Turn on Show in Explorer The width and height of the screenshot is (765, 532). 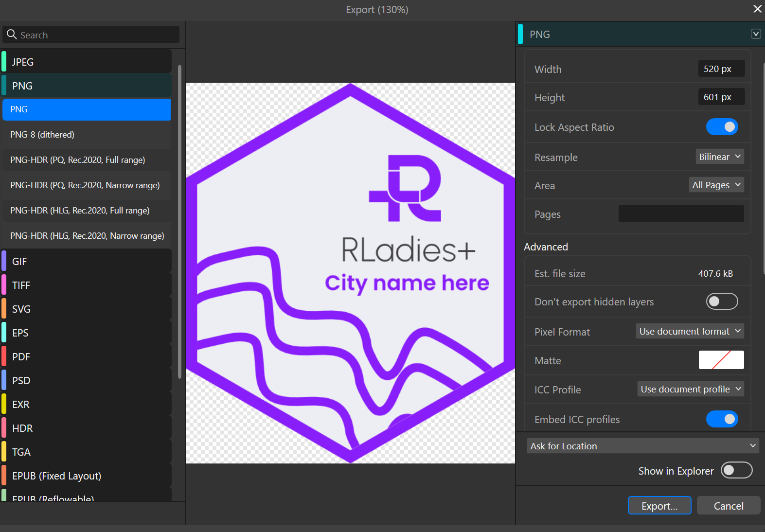(736, 470)
